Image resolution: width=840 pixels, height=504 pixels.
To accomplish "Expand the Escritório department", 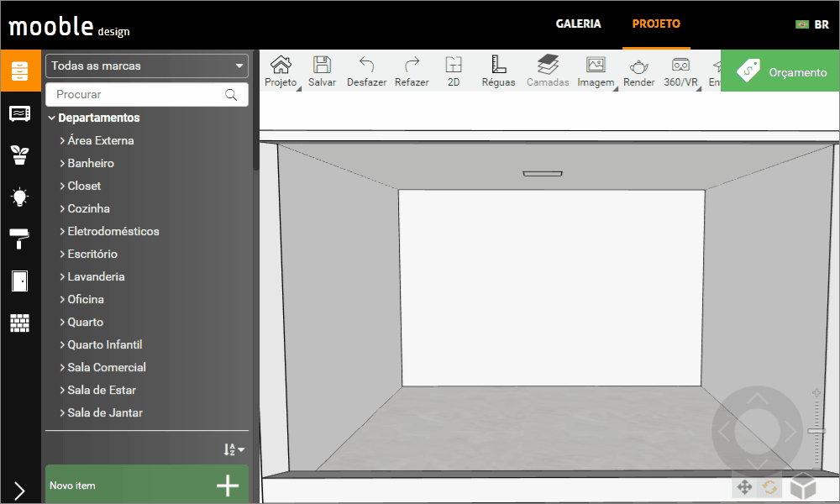I will (88, 254).
